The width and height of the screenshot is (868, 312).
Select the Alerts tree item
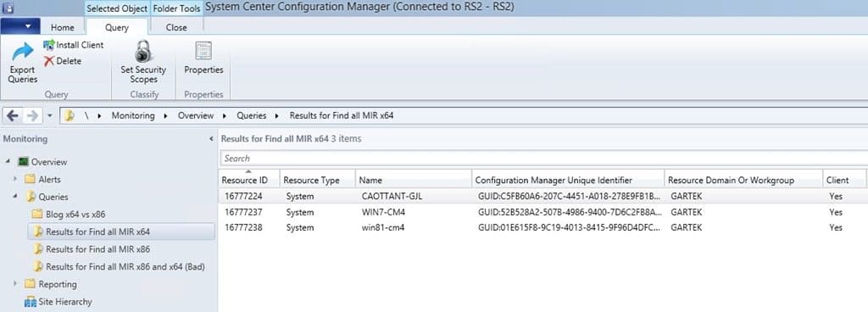coord(49,179)
